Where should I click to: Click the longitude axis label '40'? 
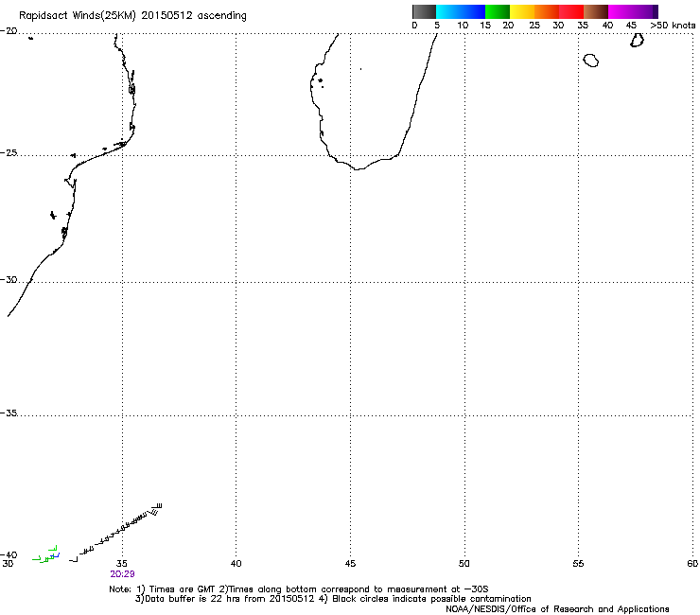pos(236,564)
